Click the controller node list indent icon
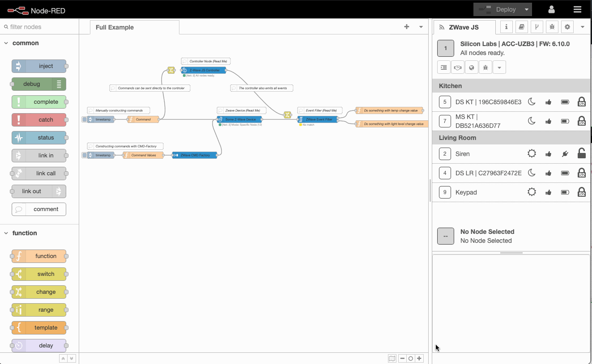The width and height of the screenshot is (592, 364). tap(443, 68)
